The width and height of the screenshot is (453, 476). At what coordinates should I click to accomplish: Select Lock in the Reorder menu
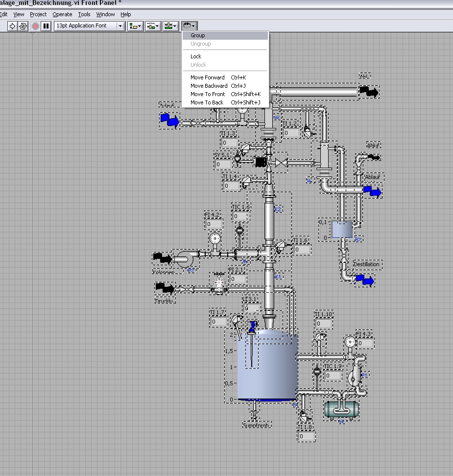(196, 56)
